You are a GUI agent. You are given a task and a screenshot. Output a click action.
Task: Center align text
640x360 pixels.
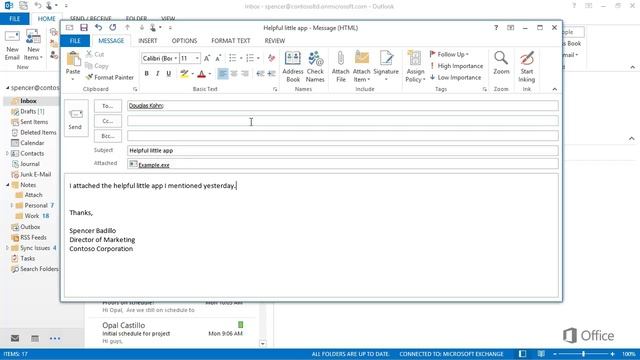(x=234, y=73)
